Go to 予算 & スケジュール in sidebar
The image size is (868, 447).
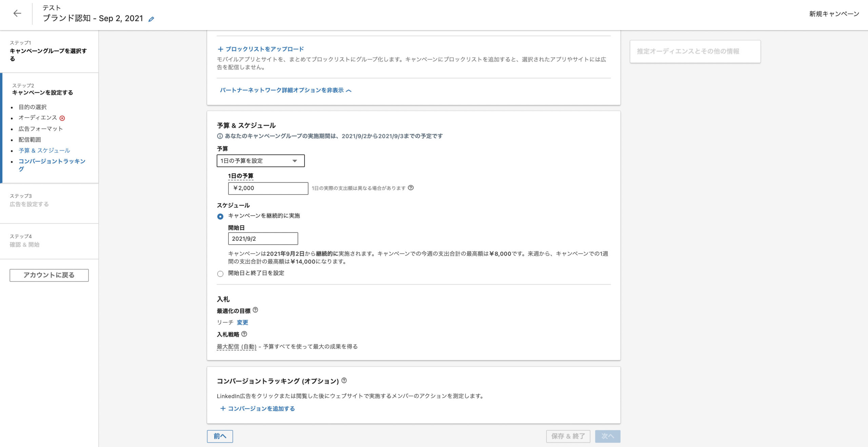[x=44, y=150]
